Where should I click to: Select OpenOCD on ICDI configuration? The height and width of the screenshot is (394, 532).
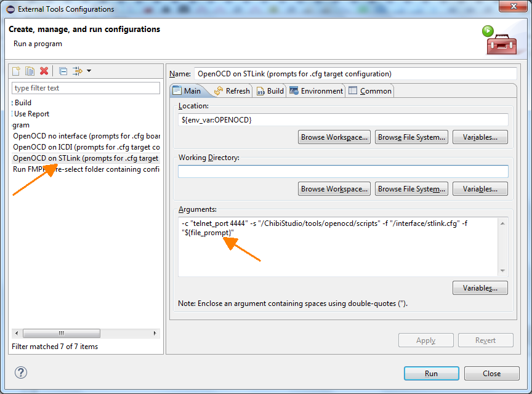[86, 147]
